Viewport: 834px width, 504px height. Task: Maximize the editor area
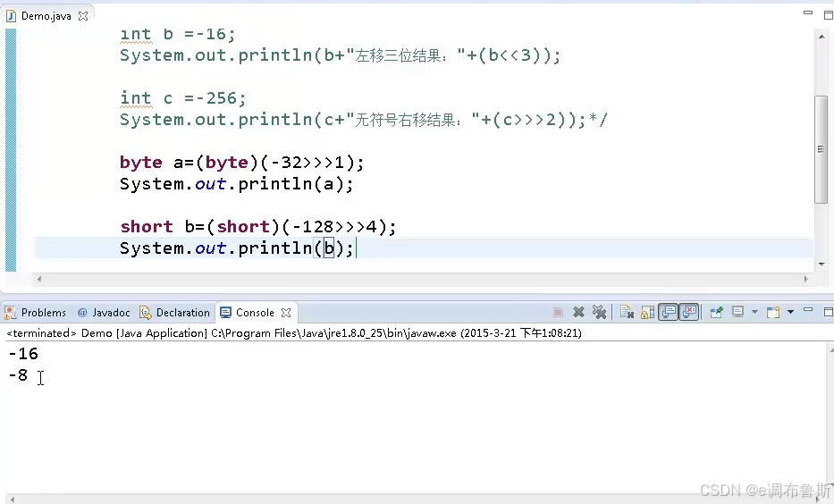[x=828, y=15]
